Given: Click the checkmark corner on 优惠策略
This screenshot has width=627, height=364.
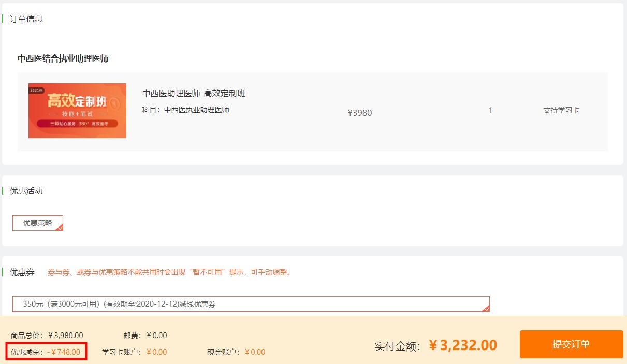Looking at the screenshot, I should point(60,228).
